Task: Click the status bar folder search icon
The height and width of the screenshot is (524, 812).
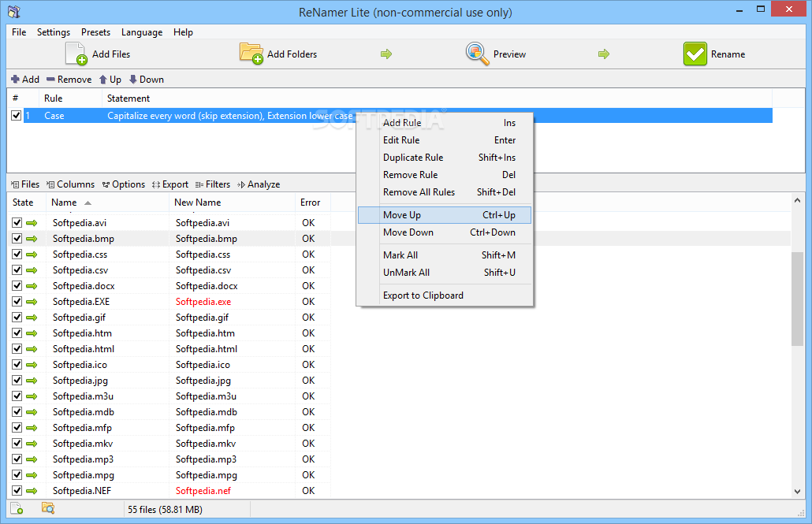Action: tap(47, 509)
